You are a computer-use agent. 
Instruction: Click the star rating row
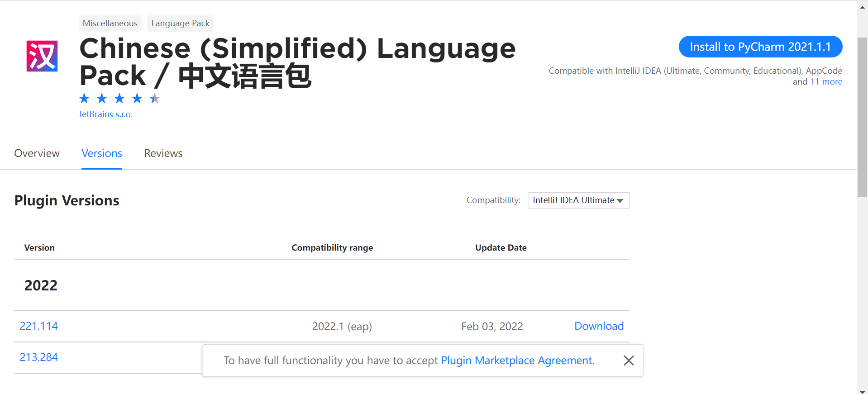coord(119,98)
